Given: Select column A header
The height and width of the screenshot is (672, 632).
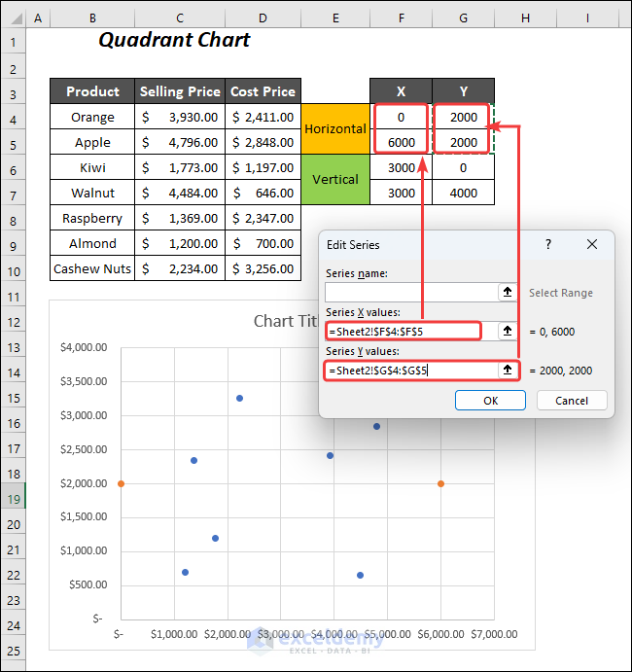Looking at the screenshot, I should [x=38, y=18].
